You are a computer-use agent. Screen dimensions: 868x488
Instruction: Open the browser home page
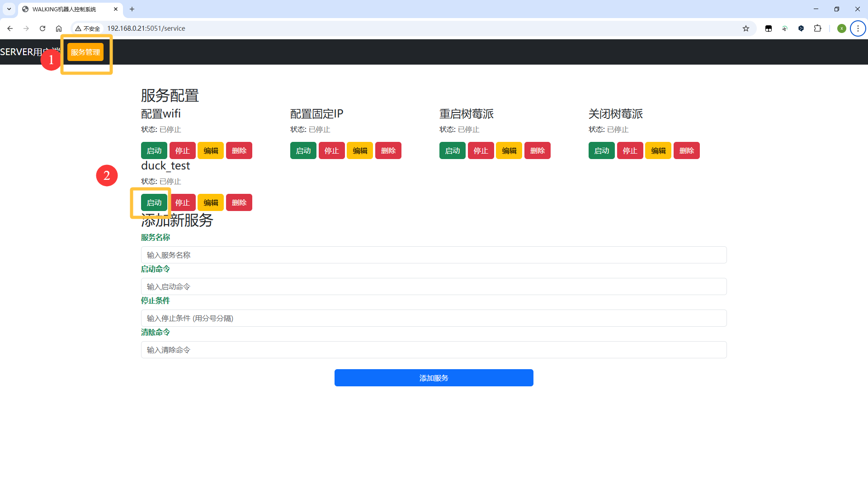point(59,28)
